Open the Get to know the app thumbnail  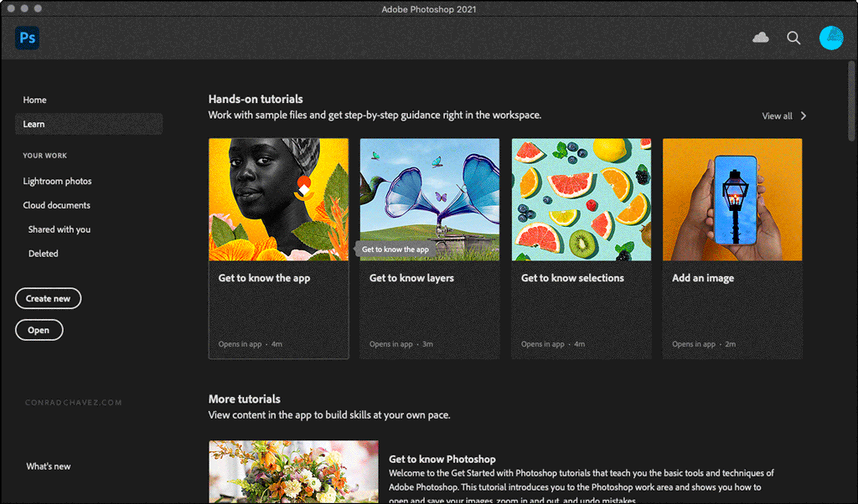278,199
